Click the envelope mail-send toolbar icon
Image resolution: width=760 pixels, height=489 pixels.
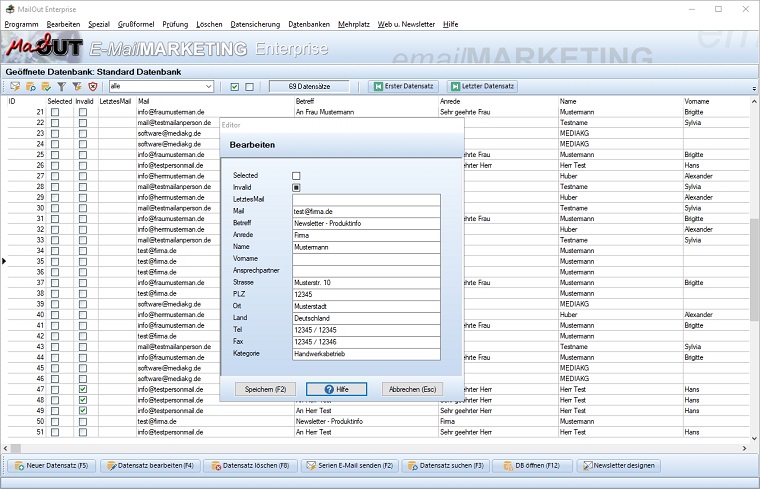point(15,86)
